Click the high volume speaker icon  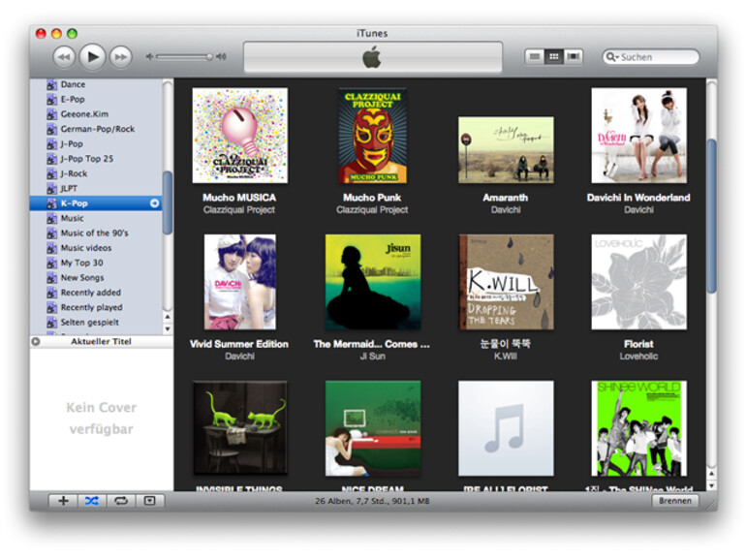click(x=221, y=56)
